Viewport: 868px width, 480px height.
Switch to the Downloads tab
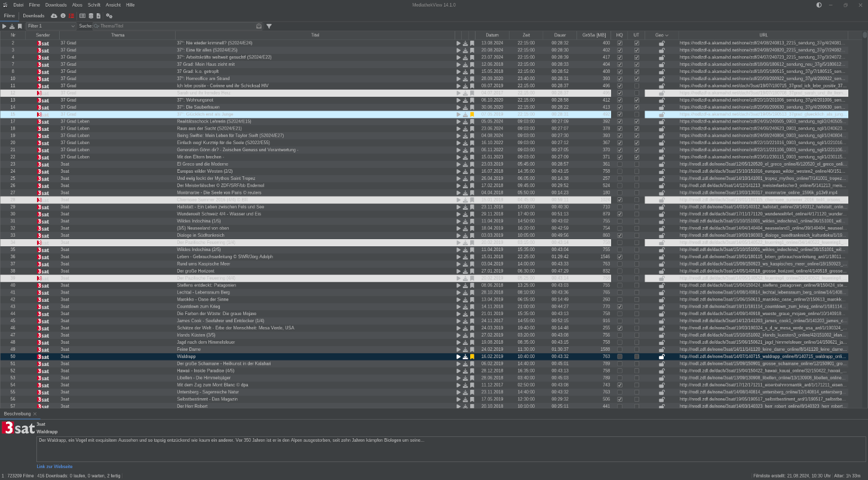tap(33, 16)
